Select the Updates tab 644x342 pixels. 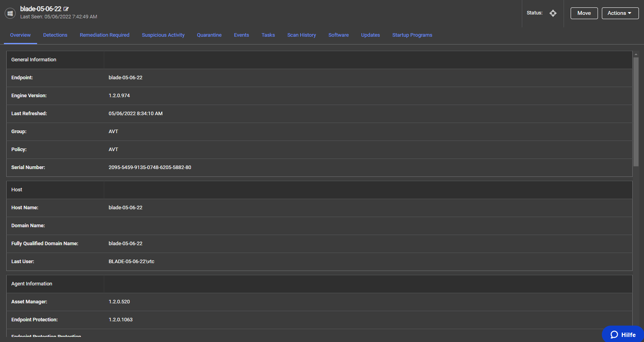point(370,35)
